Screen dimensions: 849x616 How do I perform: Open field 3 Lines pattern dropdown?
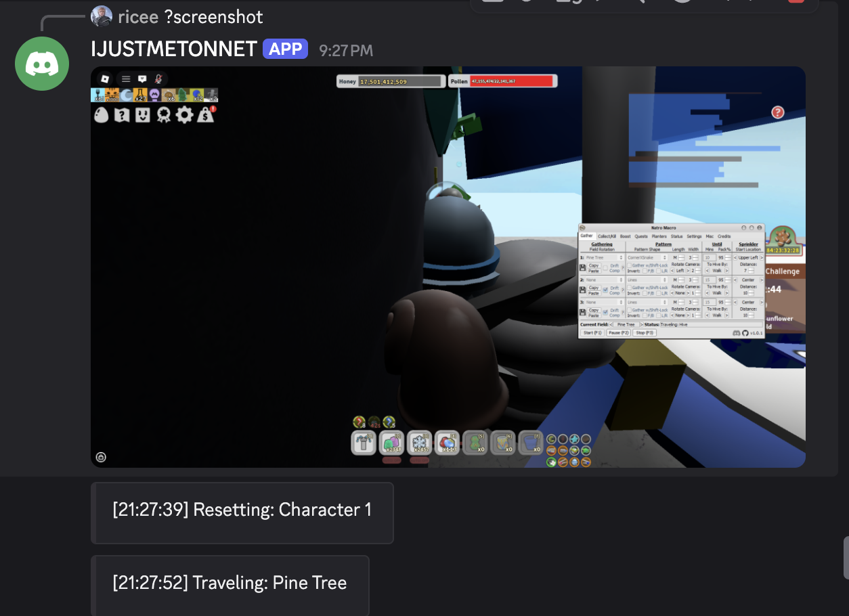pos(647,302)
